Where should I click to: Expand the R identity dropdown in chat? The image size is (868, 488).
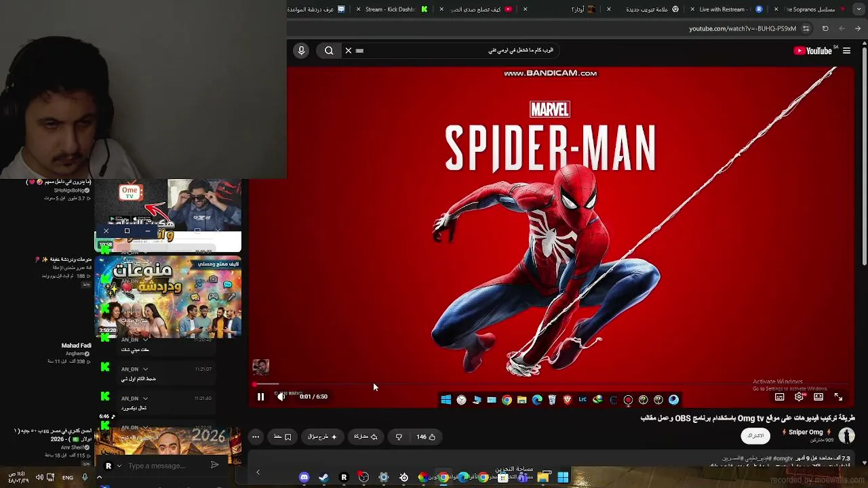coord(119,466)
